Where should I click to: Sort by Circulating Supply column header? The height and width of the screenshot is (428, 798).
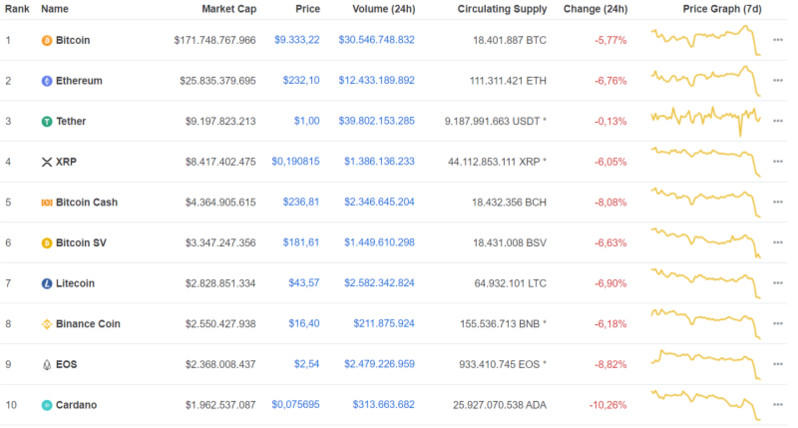502,9
